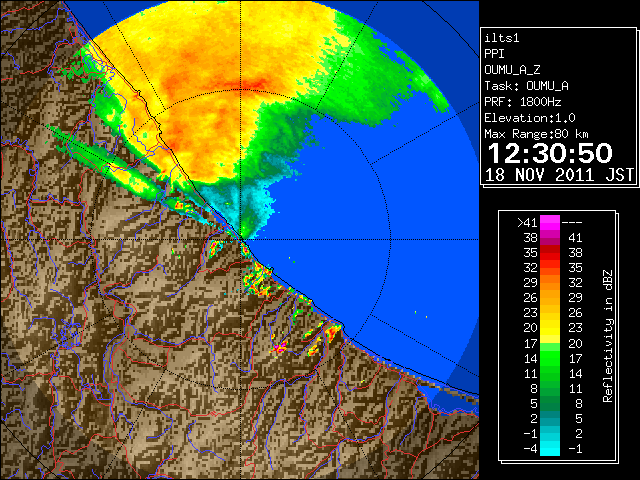Click the 12:30:50 timestamp
Viewport: 640px width, 480px height.
click(x=550, y=153)
